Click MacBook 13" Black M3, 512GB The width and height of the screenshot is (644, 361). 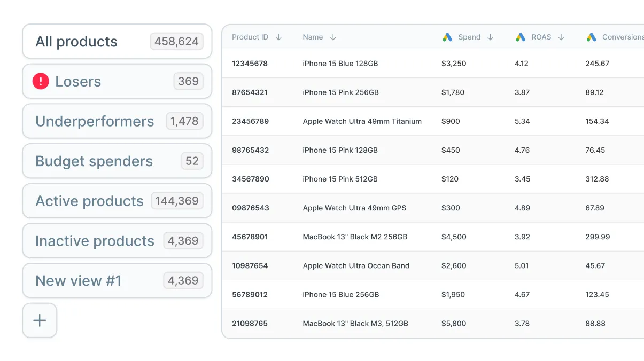click(355, 323)
